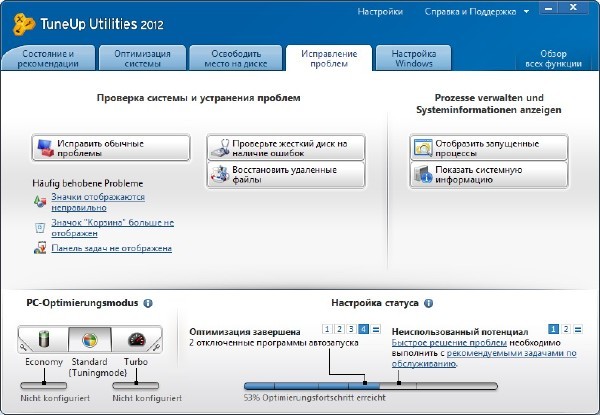Open Справка и Поддержка menu
600x415 pixels.
coord(470,12)
